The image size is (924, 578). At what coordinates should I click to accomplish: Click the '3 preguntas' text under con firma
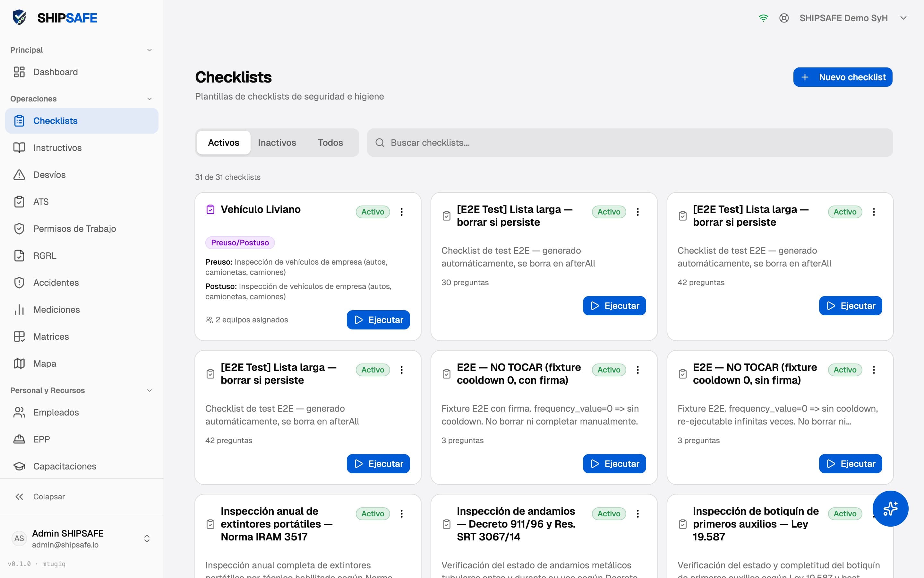coord(462,440)
